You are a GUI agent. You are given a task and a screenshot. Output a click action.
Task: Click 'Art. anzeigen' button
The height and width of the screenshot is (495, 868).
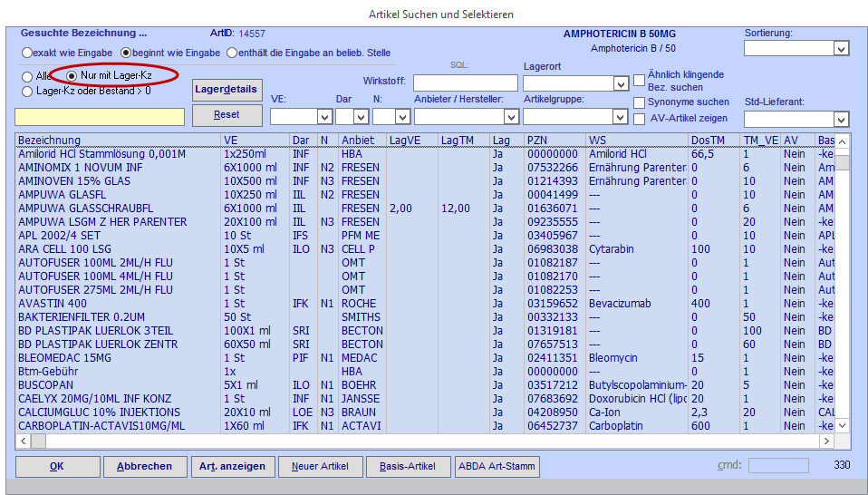[x=233, y=467]
